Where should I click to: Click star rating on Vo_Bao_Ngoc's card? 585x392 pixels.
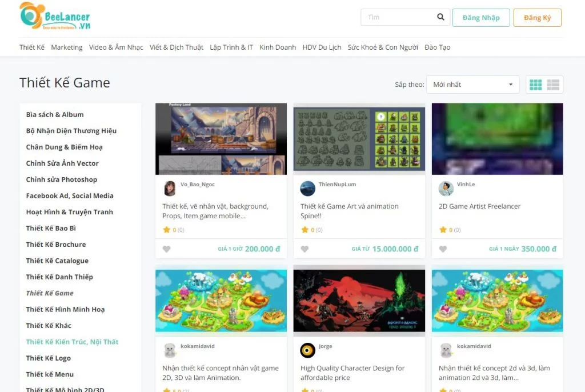coord(174,230)
